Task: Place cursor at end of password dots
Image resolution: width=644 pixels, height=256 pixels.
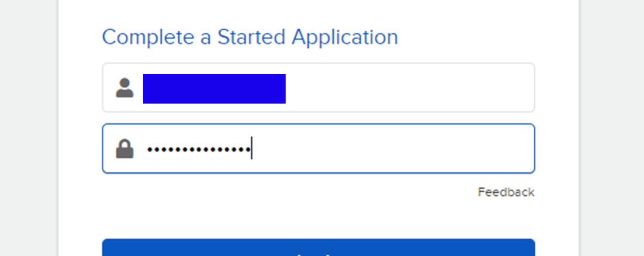Action: click(x=252, y=148)
